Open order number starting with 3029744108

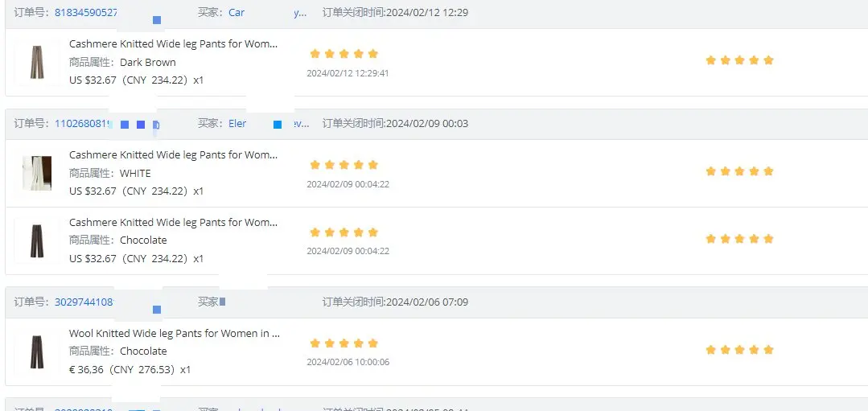coord(84,302)
